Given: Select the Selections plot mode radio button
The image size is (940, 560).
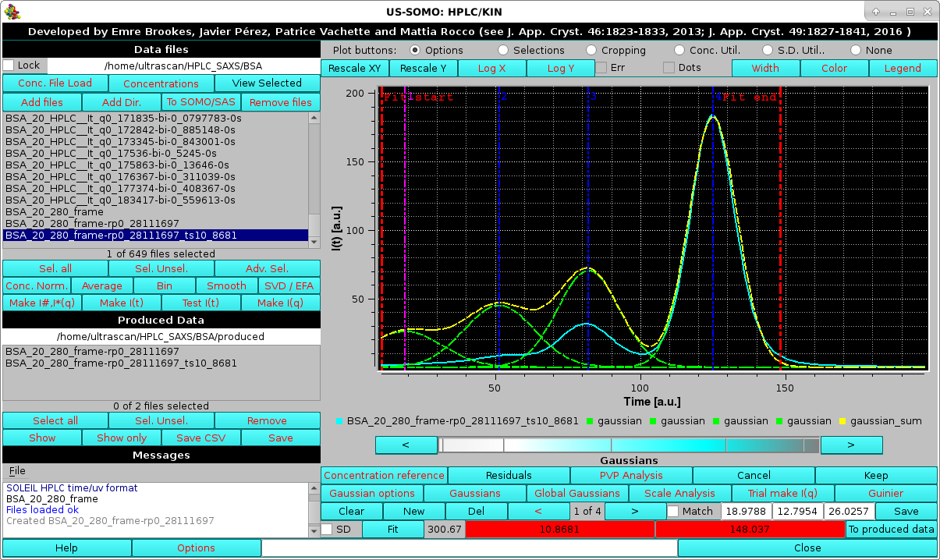Looking at the screenshot, I should point(503,50).
